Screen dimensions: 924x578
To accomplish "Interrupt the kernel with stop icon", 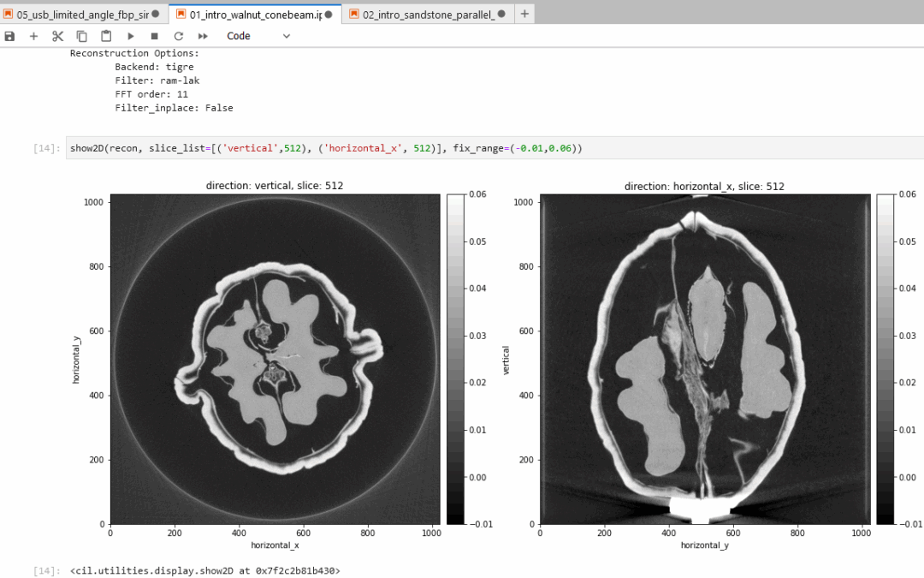I will pos(155,36).
